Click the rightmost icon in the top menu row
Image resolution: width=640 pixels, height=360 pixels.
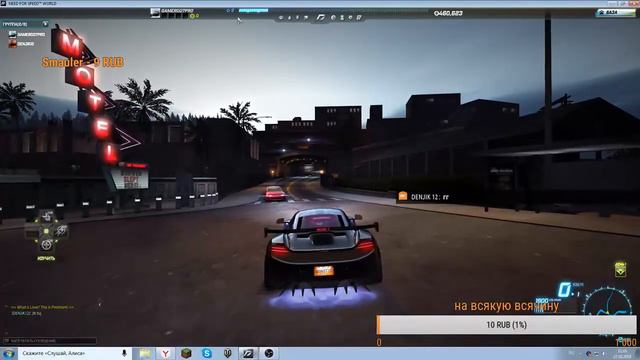coord(359,18)
